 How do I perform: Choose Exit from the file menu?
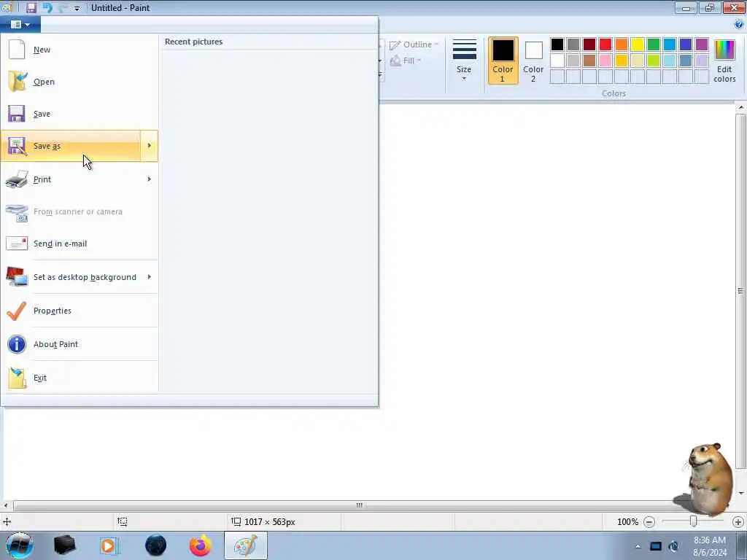click(80, 378)
